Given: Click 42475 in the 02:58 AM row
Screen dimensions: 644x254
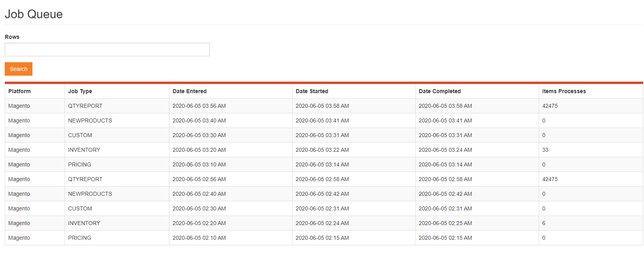Looking at the screenshot, I should tap(550, 179).
